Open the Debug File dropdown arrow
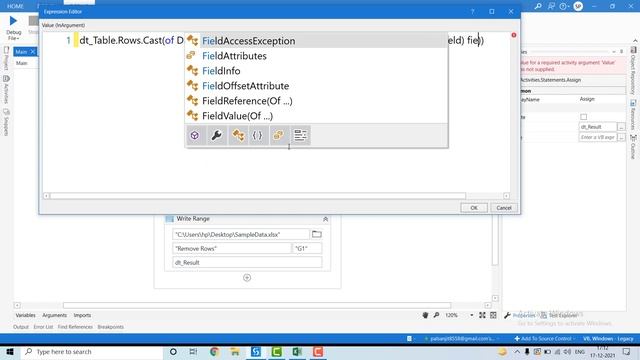The image size is (640, 360). click(18, 38)
